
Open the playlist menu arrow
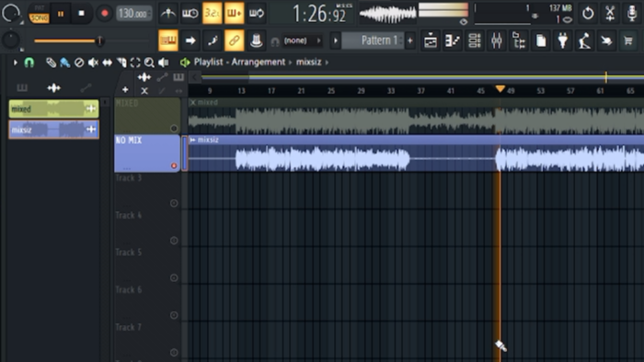click(16, 62)
